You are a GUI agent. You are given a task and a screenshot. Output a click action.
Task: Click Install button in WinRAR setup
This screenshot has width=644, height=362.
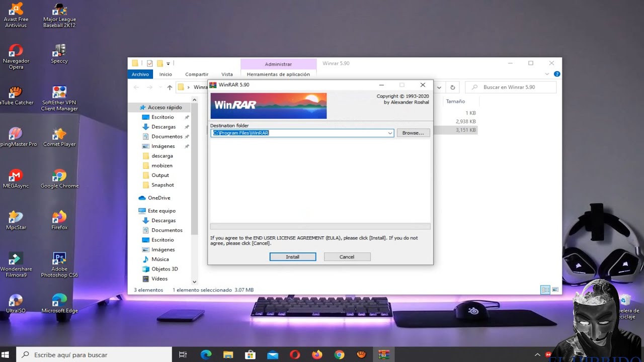click(293, 256)
